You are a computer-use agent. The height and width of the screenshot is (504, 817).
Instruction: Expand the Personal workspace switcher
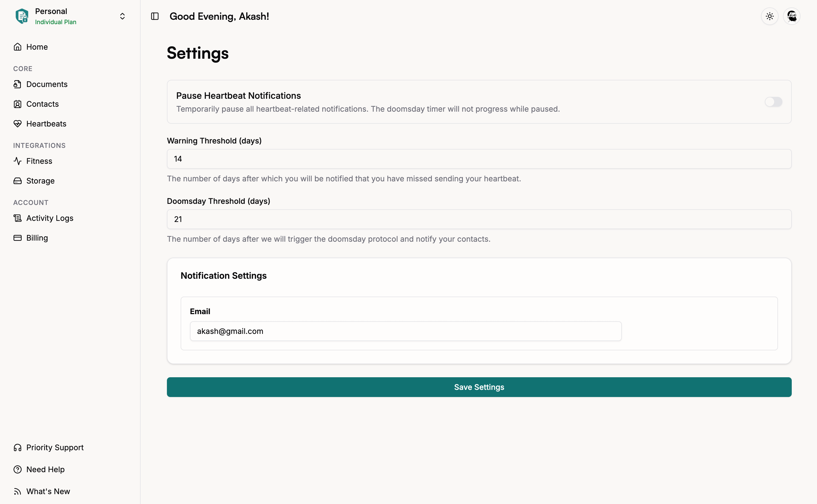[x=122, y=16]
